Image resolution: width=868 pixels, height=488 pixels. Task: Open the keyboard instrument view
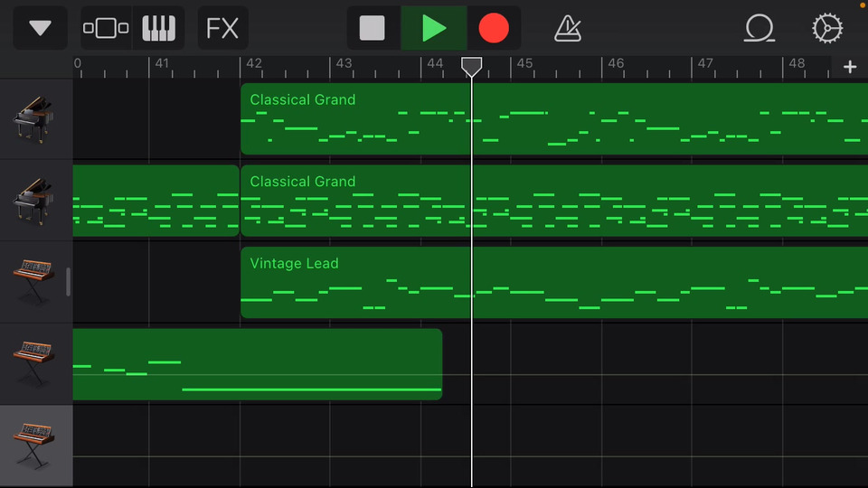pyautogui.click(x=159, y=28)
